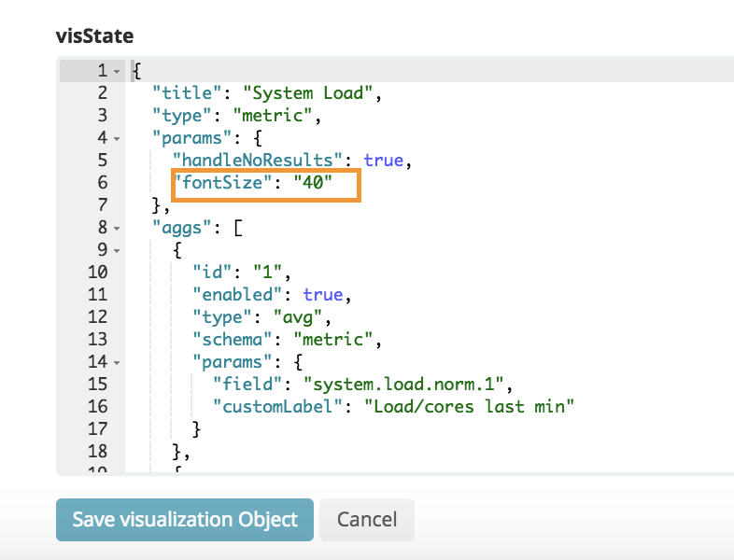Collapse the fold arrow on line 9
Image resolution: width=734 pixels, height=560 pixels.
tap(117, 251)
